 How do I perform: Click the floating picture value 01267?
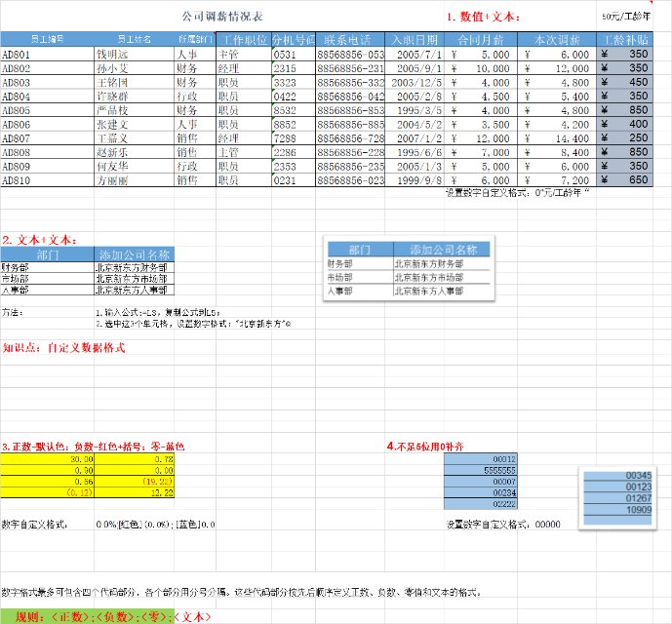pos(639,498)
